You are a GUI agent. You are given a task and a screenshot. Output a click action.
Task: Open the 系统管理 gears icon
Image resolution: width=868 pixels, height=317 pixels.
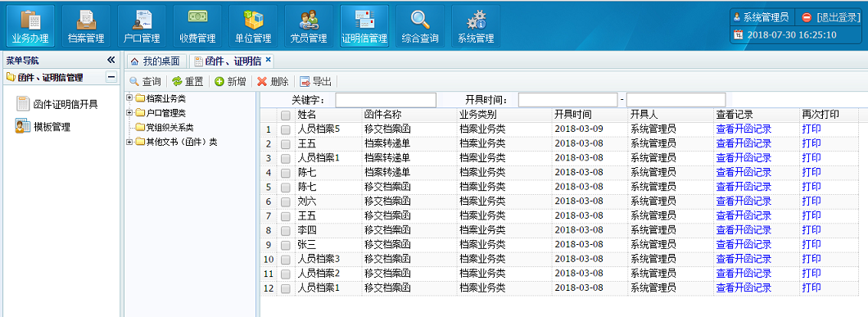coord(476,20)
